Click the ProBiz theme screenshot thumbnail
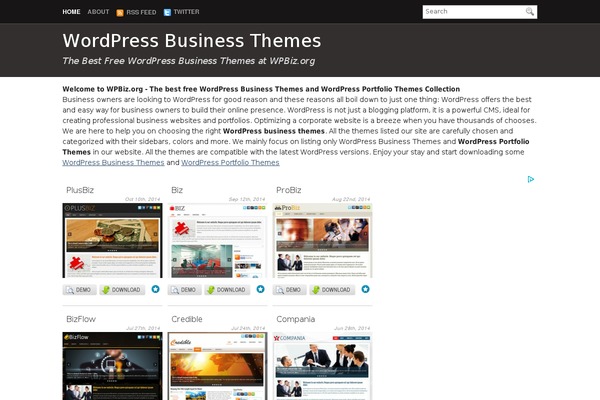 pyautogui.click(x=322, y=240)
